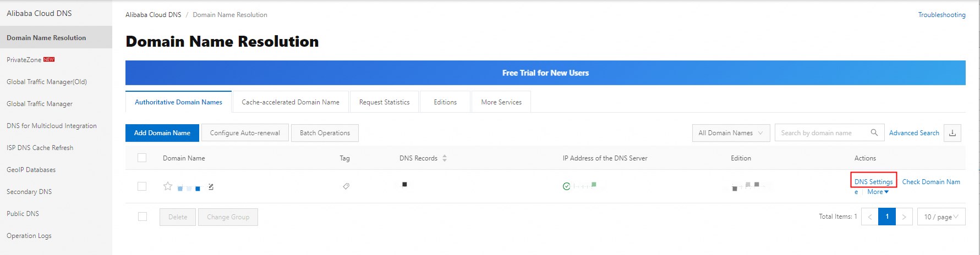
Task: Tick the domain row checkbox
Action: point(142,186)
